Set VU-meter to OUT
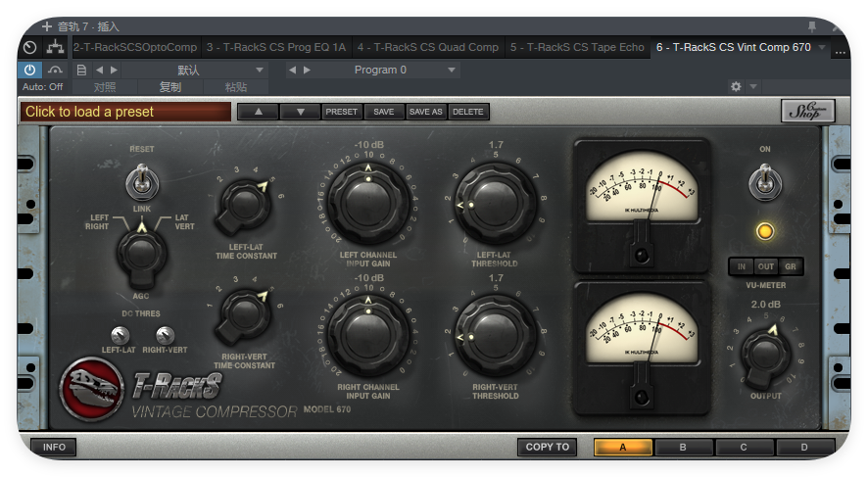Viewport: 868px width, 477px height. tap(766, 266)
